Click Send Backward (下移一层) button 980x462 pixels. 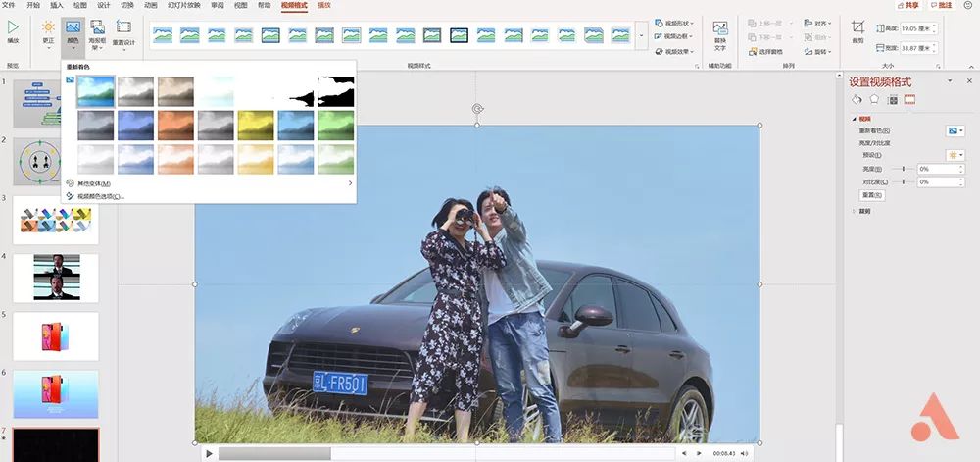770,37
